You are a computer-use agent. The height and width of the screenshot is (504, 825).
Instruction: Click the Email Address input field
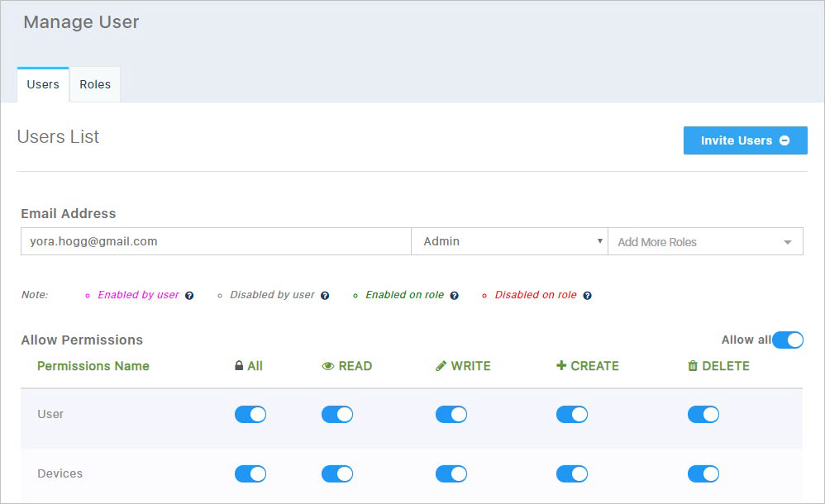click(x=216, y=241)
